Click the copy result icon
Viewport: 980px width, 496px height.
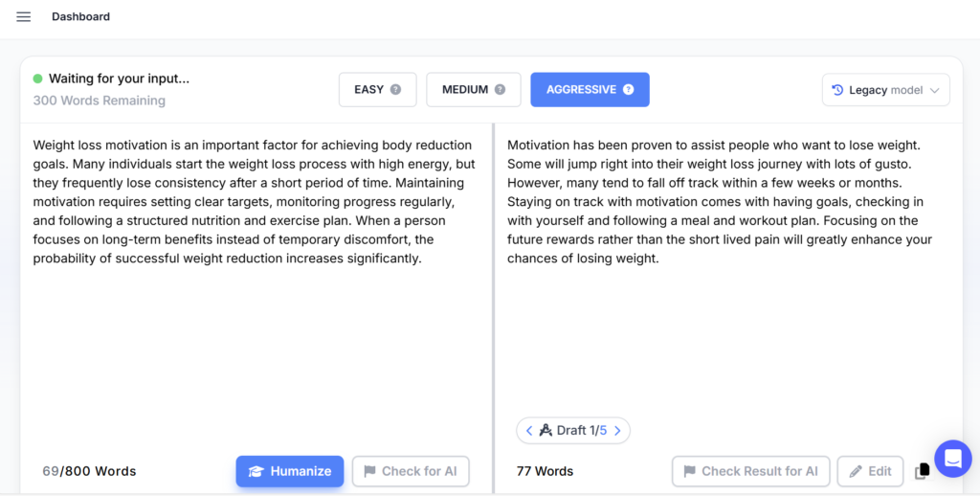point(922,471)
